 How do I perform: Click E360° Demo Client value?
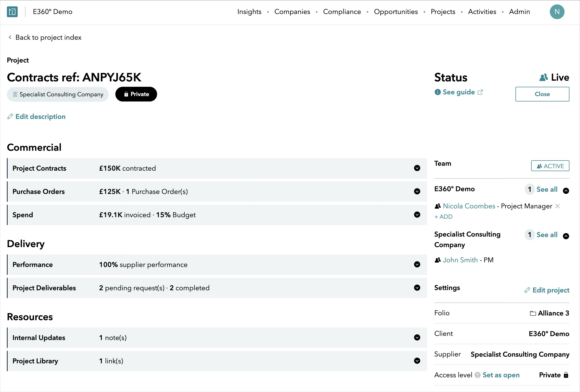(549, 334)
